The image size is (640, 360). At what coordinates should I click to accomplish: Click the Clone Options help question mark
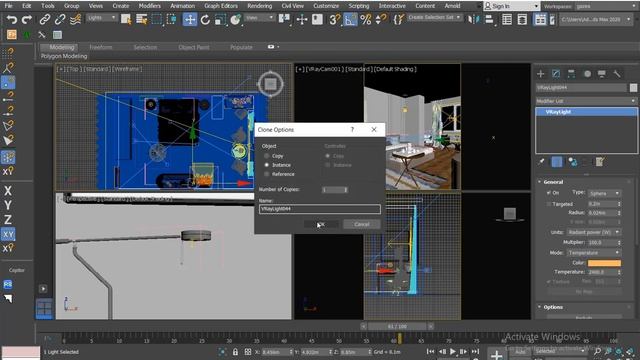tap(352, 129)
